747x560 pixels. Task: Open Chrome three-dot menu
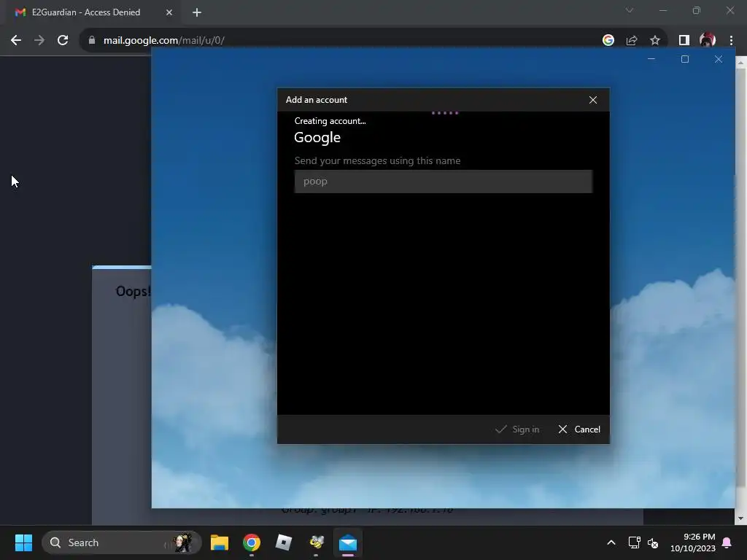[x=731, y=41]
